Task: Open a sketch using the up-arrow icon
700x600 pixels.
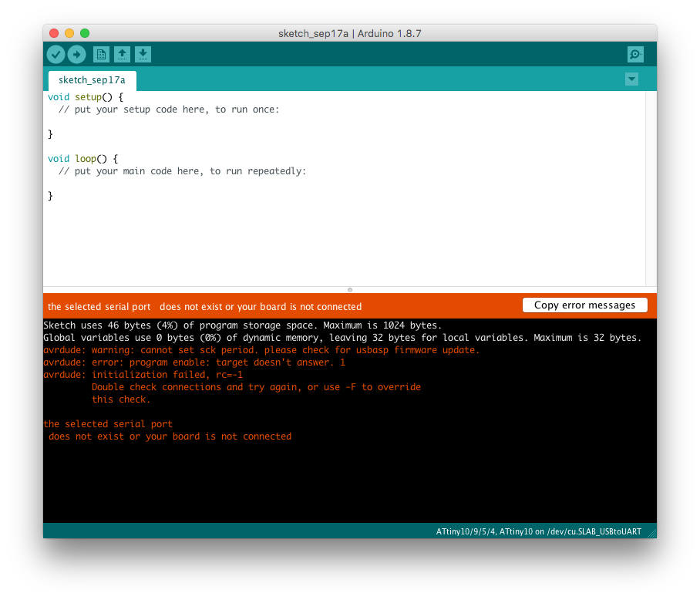Action: click(122, 54)
